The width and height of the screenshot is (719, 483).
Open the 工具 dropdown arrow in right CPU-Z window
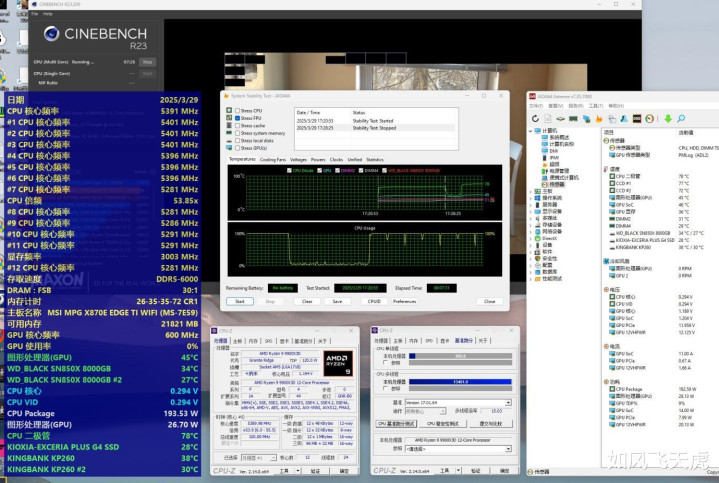click(458, 471)
